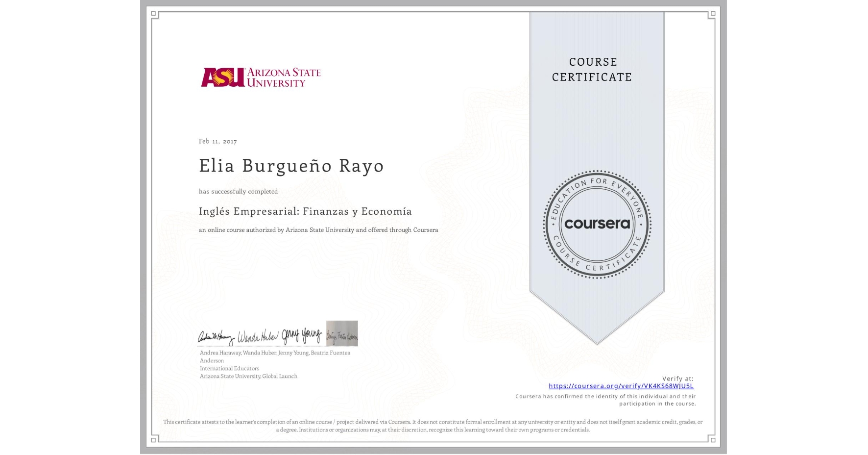
Task: Select the date text Feb 11, 2017
Action: point(218,141)
